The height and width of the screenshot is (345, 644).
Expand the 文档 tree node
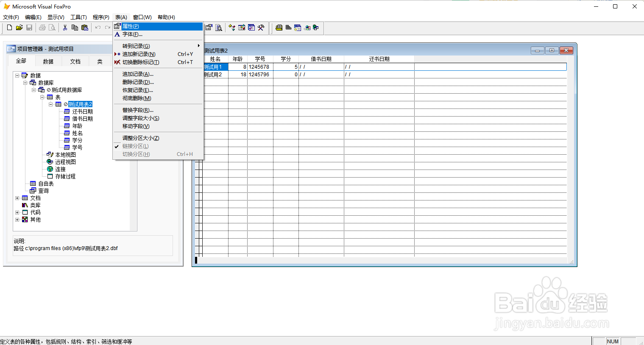point(17,198)
